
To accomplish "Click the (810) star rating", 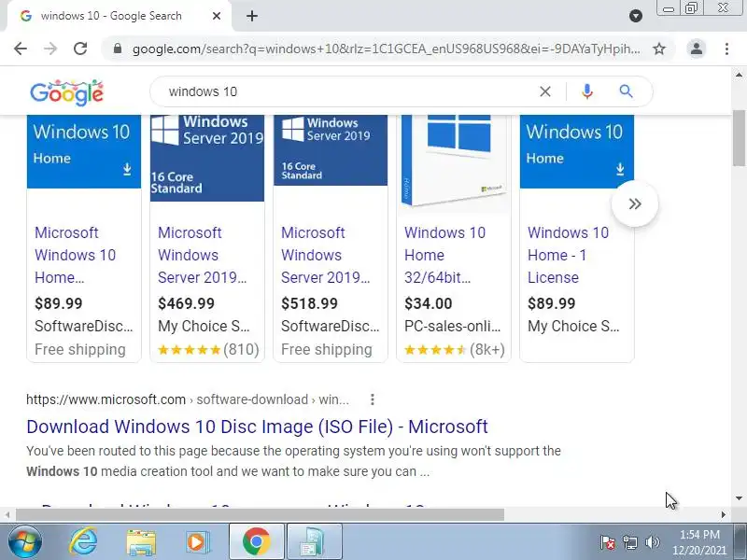I will pos(208,349).
